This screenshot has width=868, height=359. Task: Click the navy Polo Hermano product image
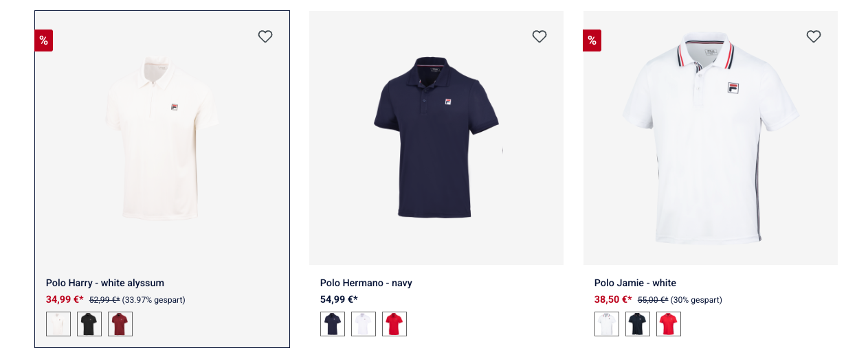pos(436,137)
